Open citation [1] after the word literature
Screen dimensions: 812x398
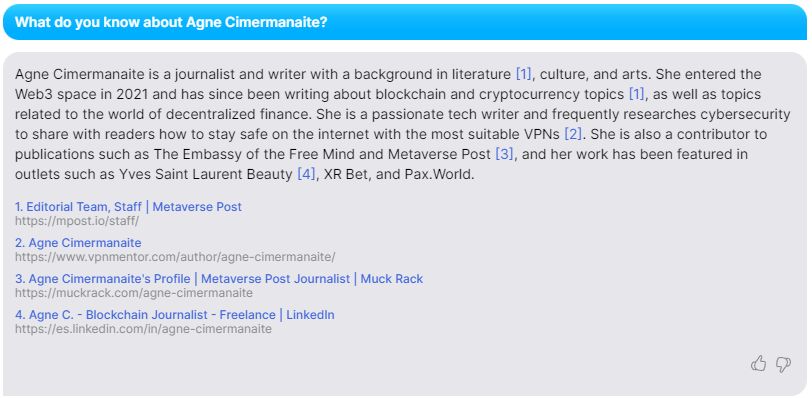coord(524,75)
